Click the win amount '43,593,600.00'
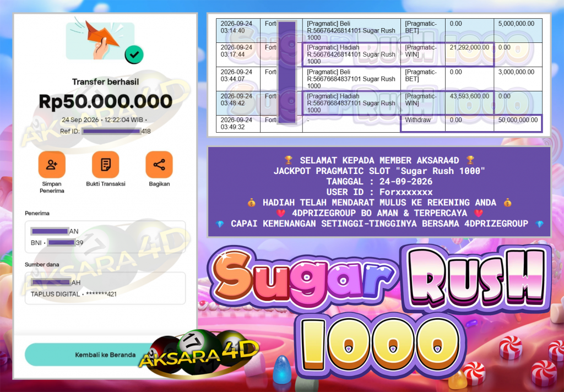The height and width of the screenshot is (392, 564). pyautogui.click(x=469, y=96)
